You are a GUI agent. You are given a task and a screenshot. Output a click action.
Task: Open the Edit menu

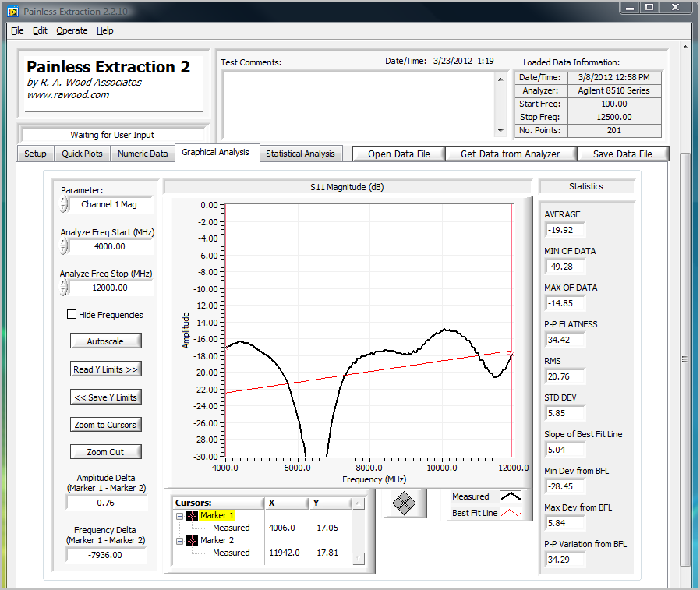[40, 30]
